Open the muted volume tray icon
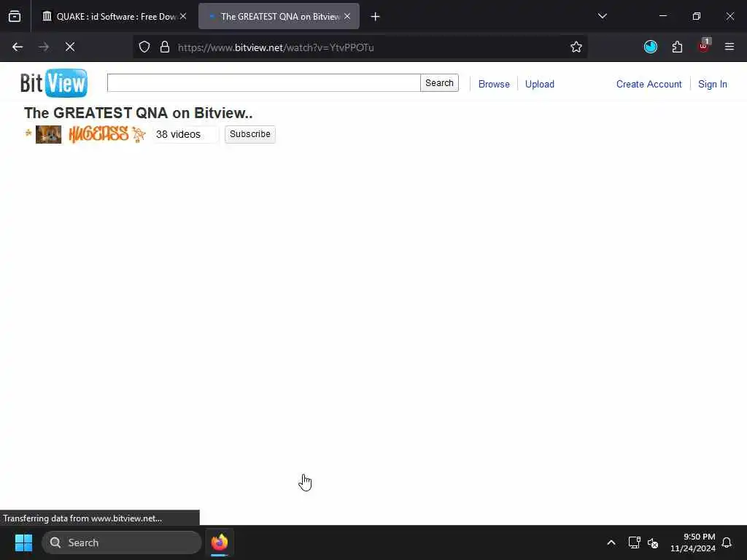Image resolution: width=747 pixels, height=560 pixels. tap(653, 542)
